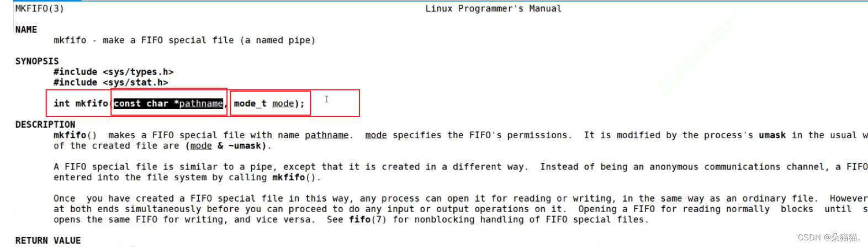Click the RETURN VALUE section heading
This screenshot has height=247, width=868.
click(x=48, y=240)
